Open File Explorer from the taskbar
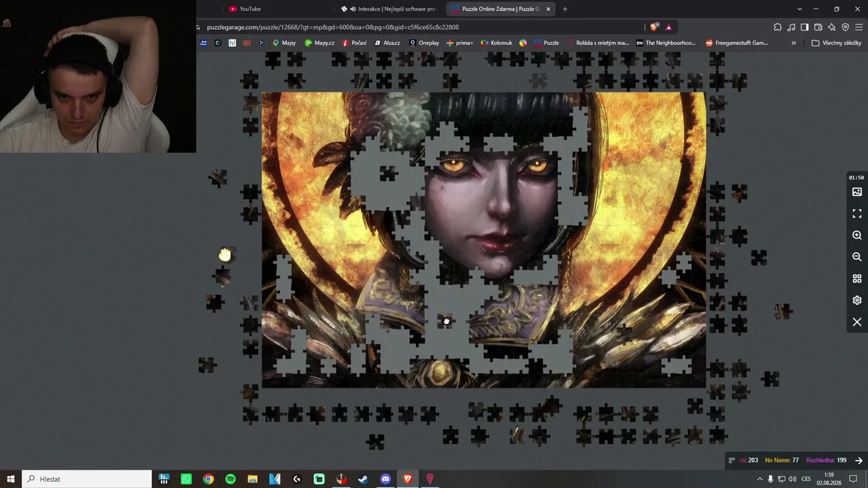Viewport: 868px width, 488px height. click(252, 479)
